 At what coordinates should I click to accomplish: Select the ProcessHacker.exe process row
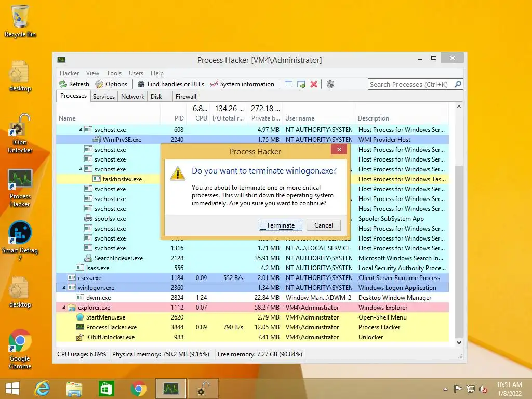[252, 327]
